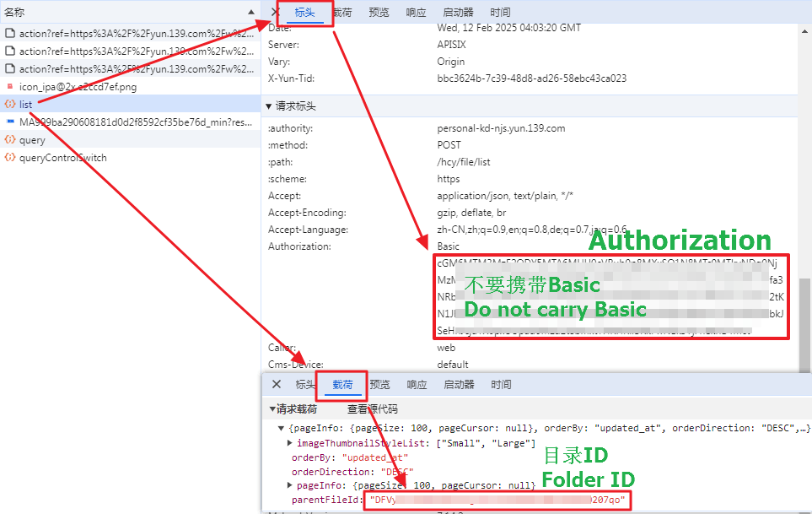Screen dimensions: 812x514
Task: Close the payload detail panel with X
Action: (276, 384)
